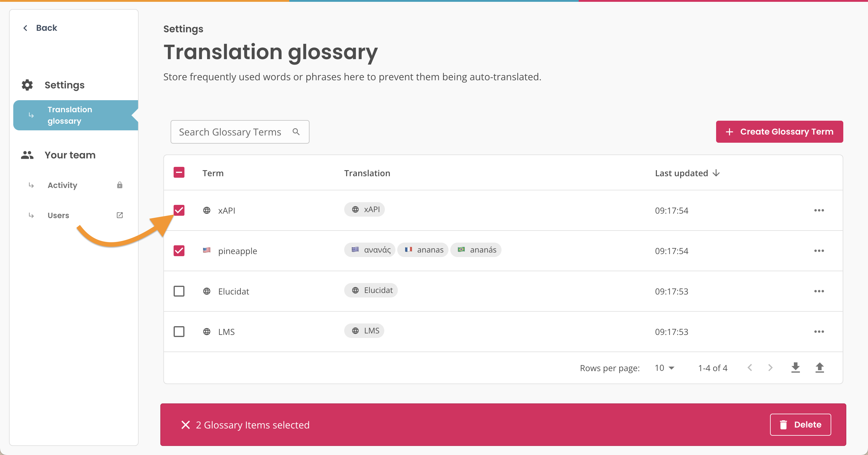868x455 pixels.
Task: Click the search magnifier in glossary search
Action: tap(296, 132)
